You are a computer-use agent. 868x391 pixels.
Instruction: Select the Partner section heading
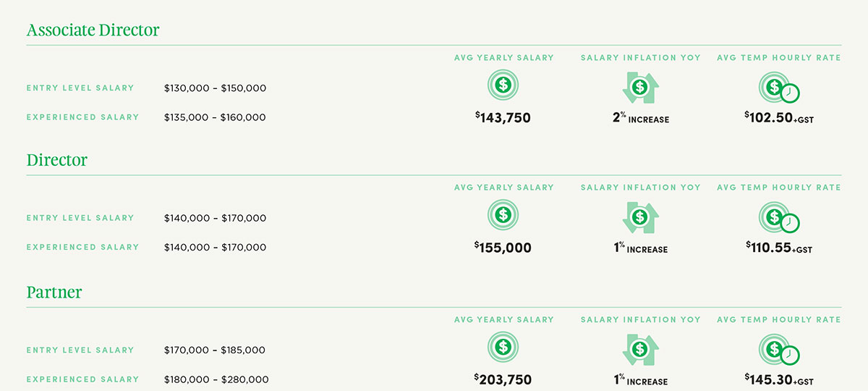54,293
